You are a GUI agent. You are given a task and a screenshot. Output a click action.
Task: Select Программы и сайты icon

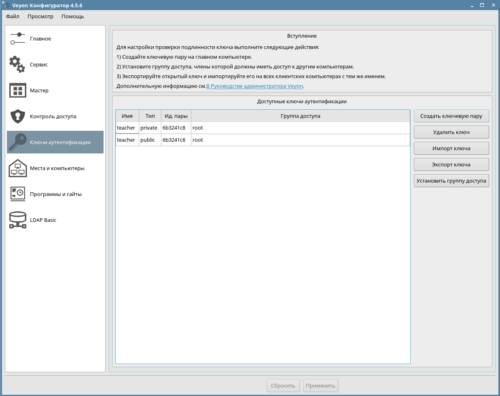coord(17,194)
